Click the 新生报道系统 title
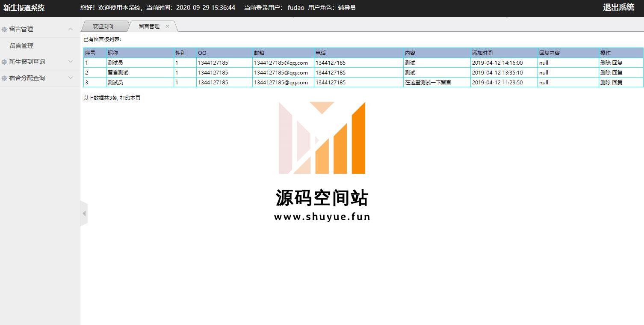The height and width of the screenshot is (325, 644). 24,8
